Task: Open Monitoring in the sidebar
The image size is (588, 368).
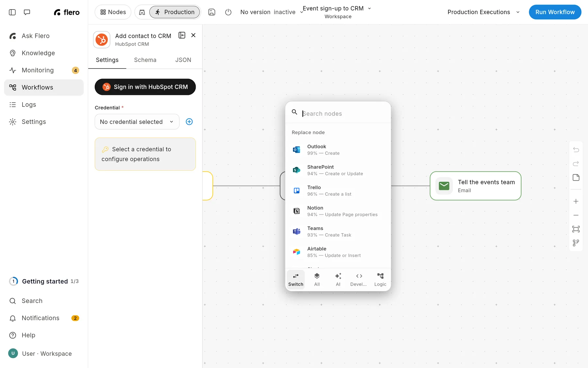Action: coord(44,70)
